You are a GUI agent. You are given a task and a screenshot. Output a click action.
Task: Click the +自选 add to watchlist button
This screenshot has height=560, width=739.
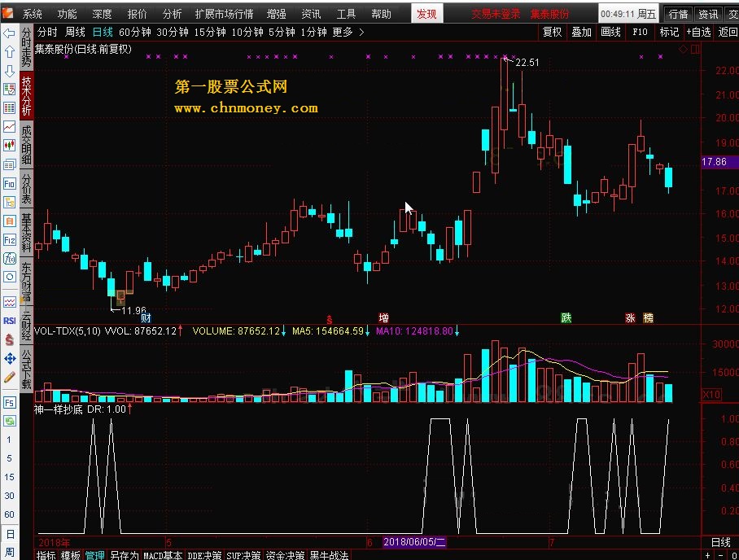698,32
